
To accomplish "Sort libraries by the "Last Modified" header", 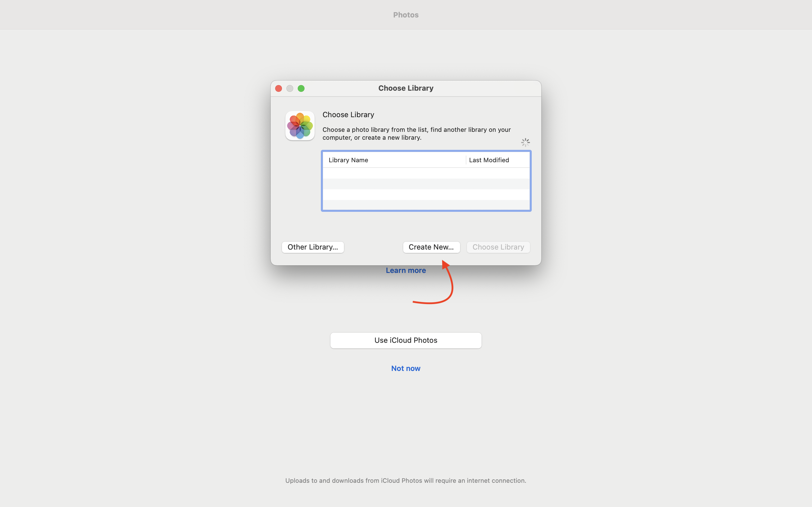I will click(489, 160).
